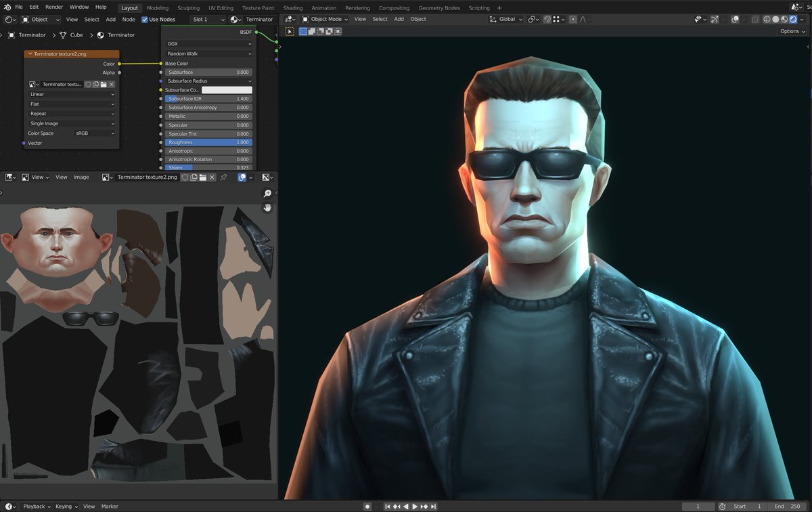Open the Slot 1 material slot dropdown
Image resolution: width=812 pixels, height=512 pixels.
[208, 20]
